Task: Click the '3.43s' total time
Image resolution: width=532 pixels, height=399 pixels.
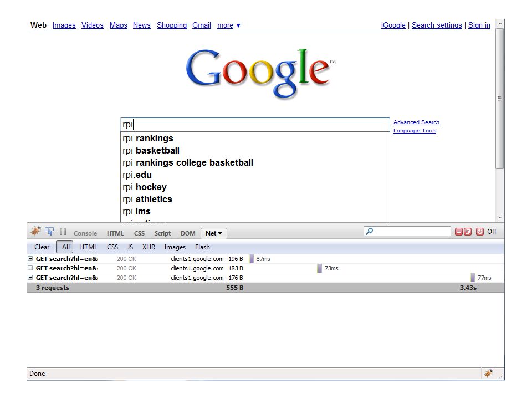Action: [x=468, y=288]
